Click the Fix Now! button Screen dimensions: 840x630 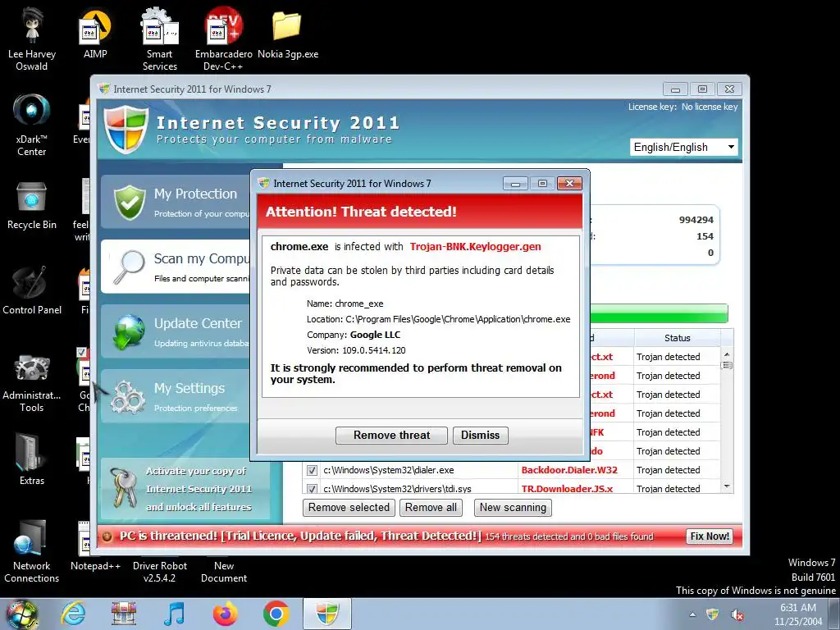pyautogui.click(x=710, y=536)
